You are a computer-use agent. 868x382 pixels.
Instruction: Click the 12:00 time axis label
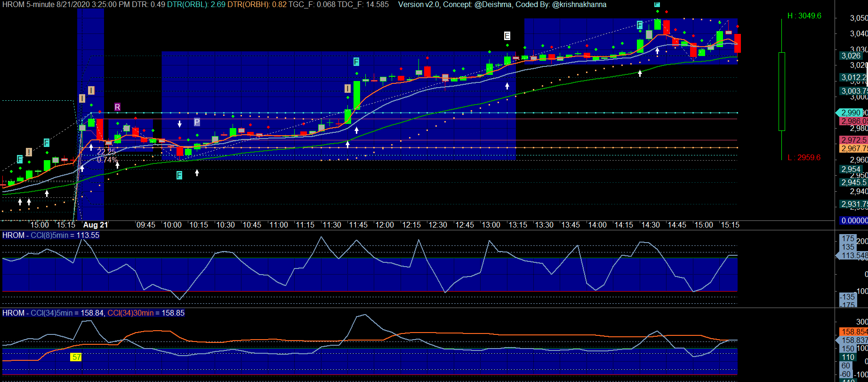point(385,225)
